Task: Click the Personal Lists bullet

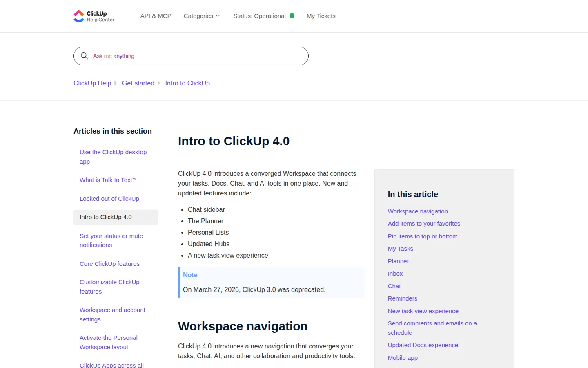Action: tap(208, 233)
